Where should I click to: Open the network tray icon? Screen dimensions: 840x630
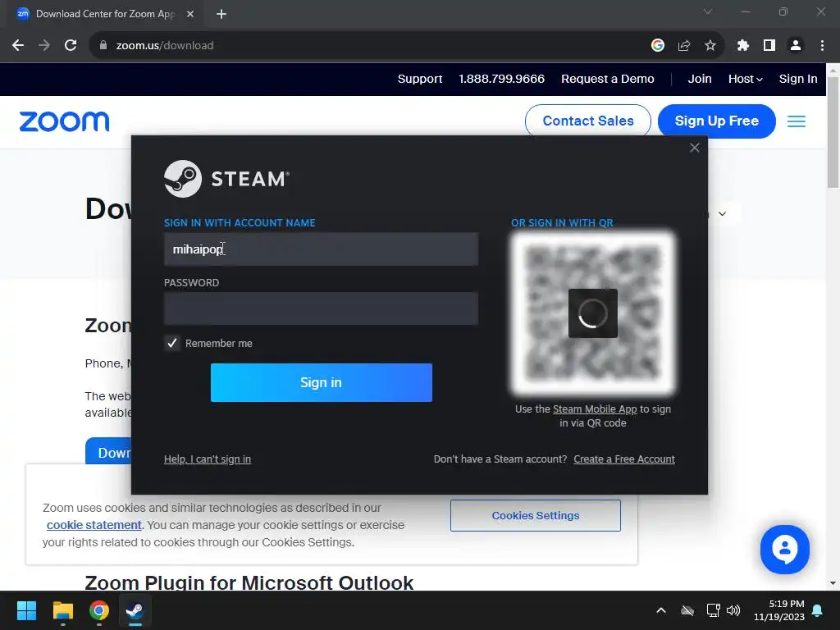point(713,610)
